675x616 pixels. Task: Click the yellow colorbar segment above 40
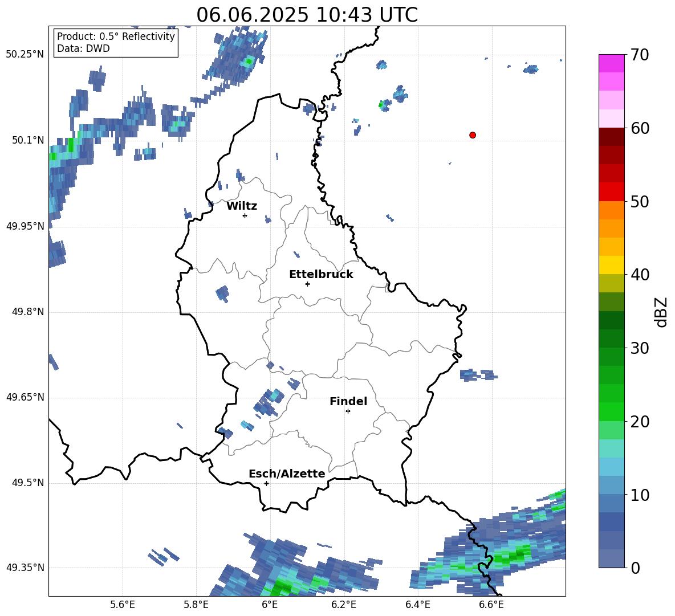click(x=612, y=265)
